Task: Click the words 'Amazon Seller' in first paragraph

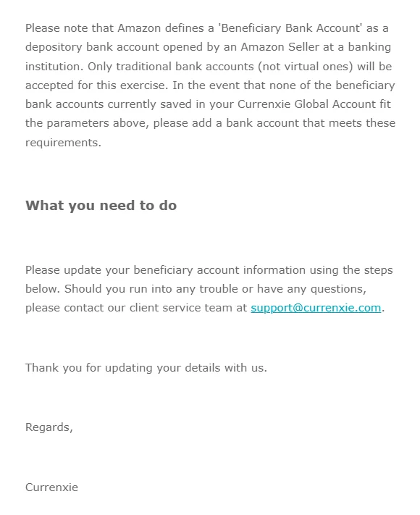Action: click(x=280, y=47)
